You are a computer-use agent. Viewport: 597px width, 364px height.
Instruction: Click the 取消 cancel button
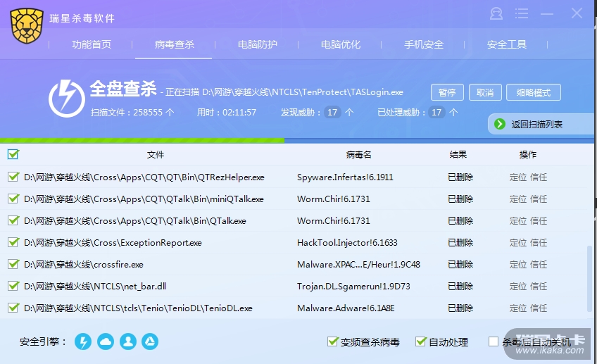coord(485,92)
